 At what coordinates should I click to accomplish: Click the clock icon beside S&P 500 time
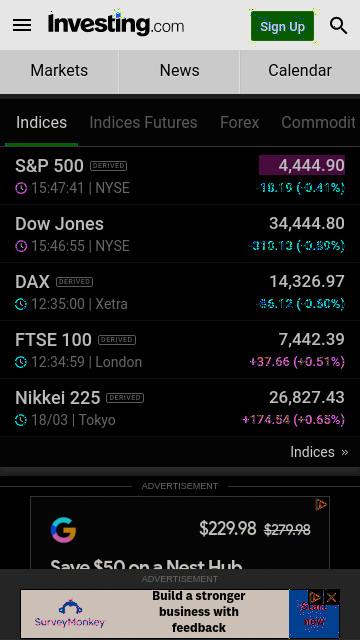pos(21,188)
